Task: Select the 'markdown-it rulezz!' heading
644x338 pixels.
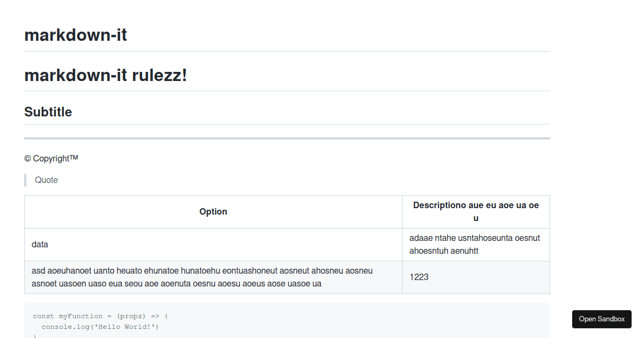Action: click(105, 75)
